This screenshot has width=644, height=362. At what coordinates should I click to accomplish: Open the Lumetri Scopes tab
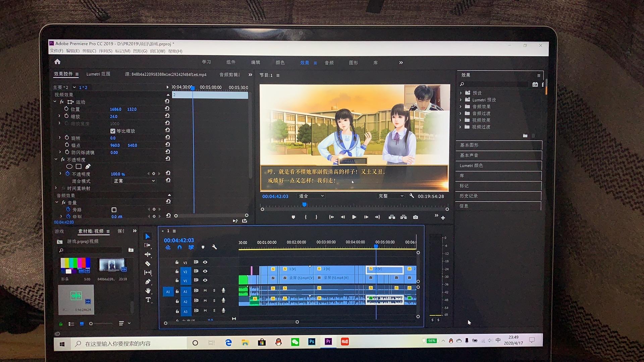tap(98, 74)
